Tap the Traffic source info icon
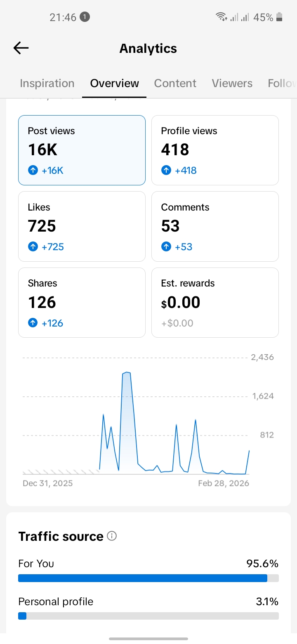Screen dimensions: 297x644 click(x=112, y=536)
